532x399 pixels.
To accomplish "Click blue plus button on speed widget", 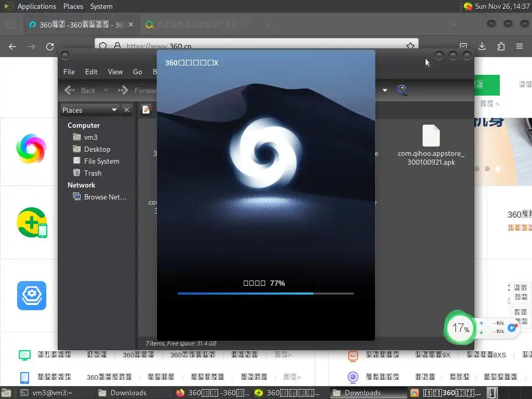I will click(512, 328).
